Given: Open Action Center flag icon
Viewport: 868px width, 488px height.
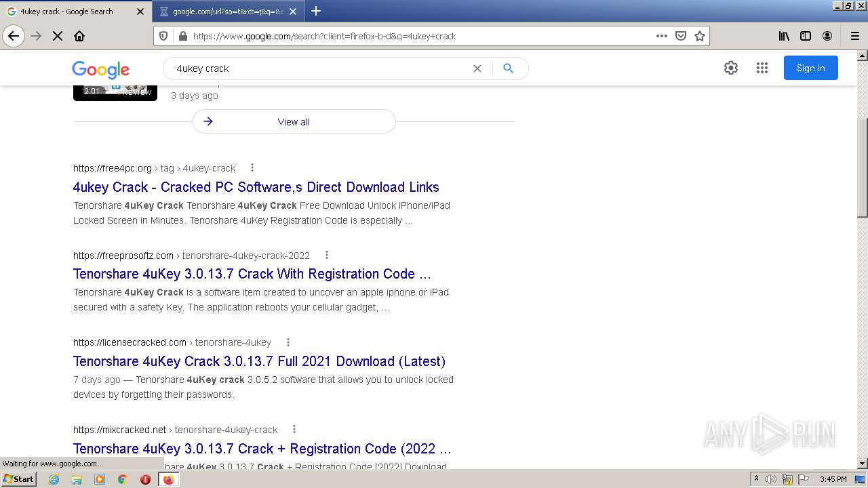Looking at the screenshot, I should pos(804,479).
